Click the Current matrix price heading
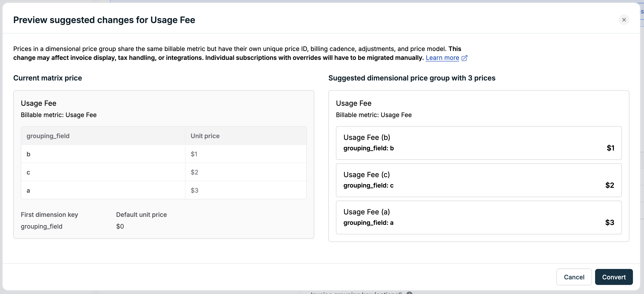The height and width of the screenshot is (294, 644). (48, 78)
